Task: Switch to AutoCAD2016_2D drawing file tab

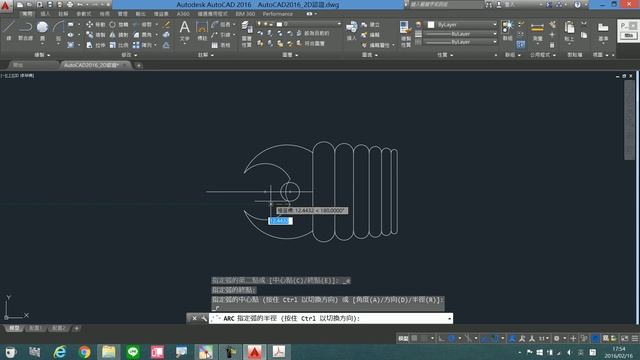Action: [92, 65]
